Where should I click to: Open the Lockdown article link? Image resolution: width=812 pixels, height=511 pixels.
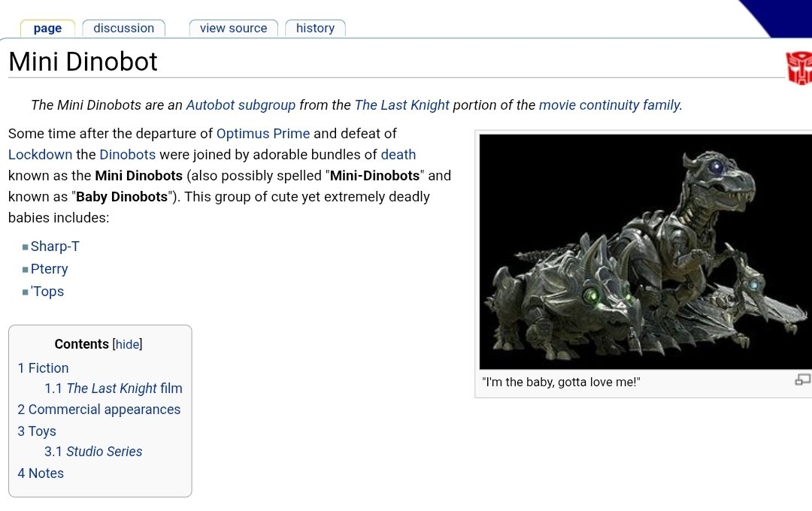coord(41,154)
